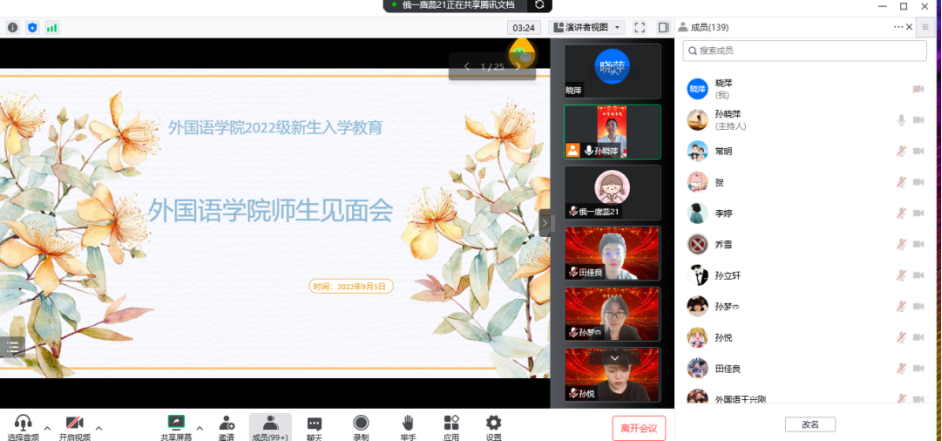Click the 改名 rename button
942x441 pixels.
pos(810,424)
